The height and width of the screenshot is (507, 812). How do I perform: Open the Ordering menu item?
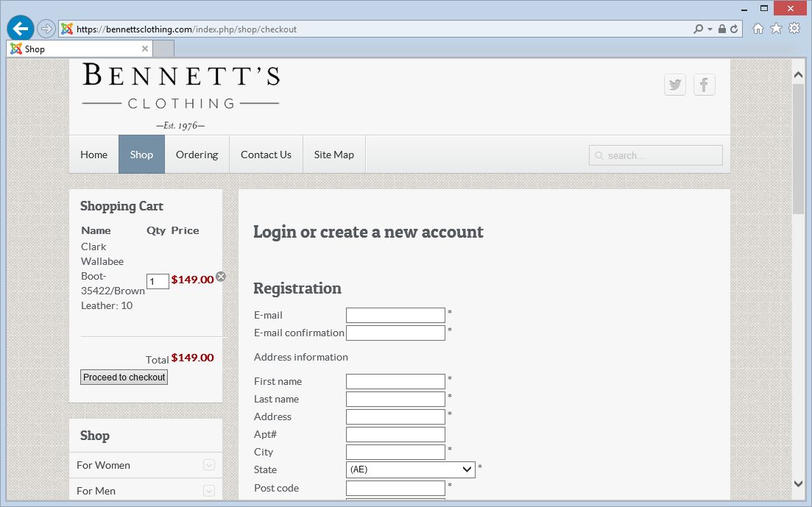197,155
